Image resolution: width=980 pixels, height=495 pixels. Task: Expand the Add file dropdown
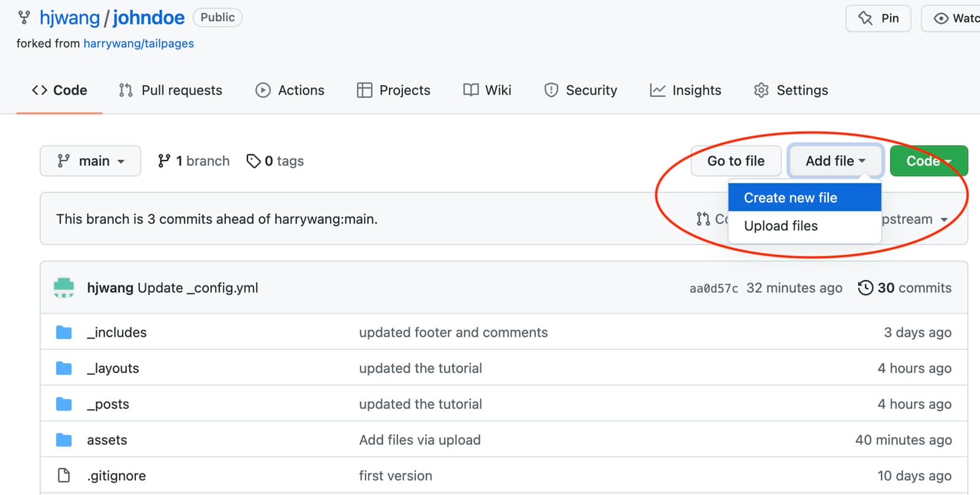(x=835, y=161)
